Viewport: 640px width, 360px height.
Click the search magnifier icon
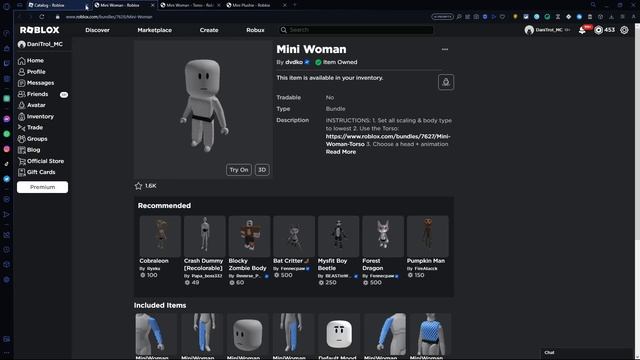[284, 30]
